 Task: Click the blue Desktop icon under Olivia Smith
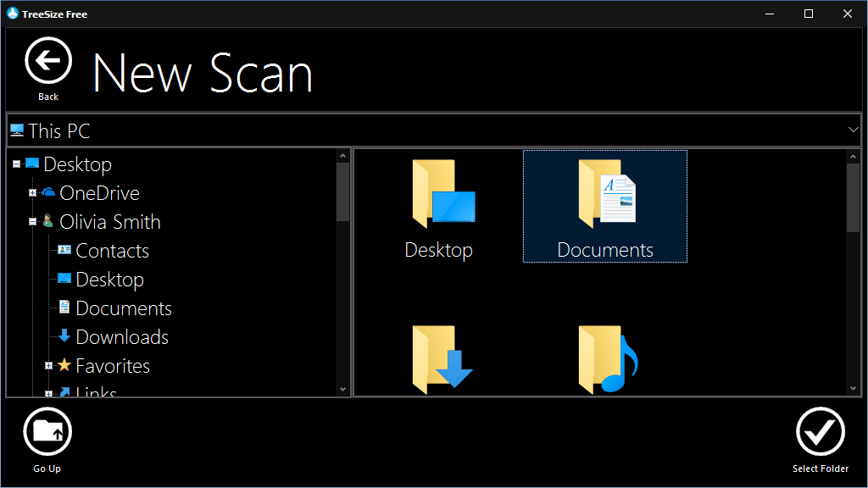point(64,278)
